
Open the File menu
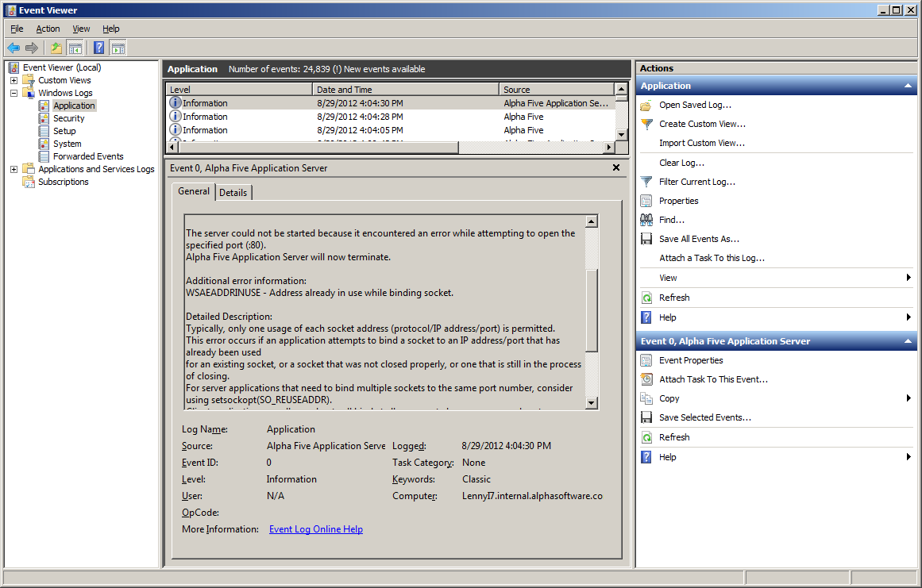[17, 29]
